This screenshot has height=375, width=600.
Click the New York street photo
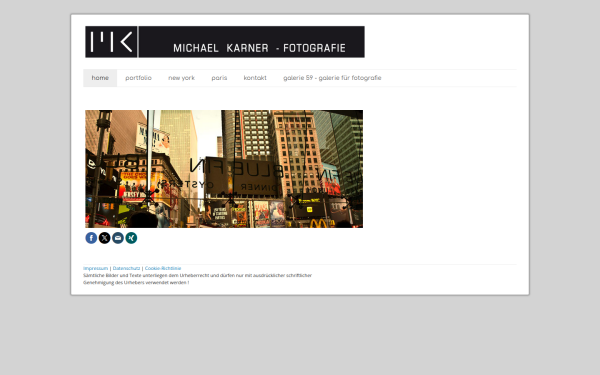[x=224, y=169]
